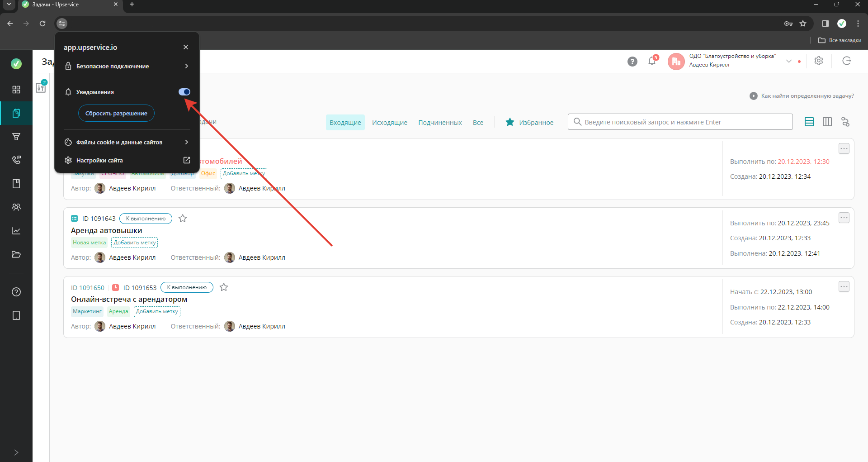
Task: Toggle the Избранное favorites filter
Action: pos(529,122)
